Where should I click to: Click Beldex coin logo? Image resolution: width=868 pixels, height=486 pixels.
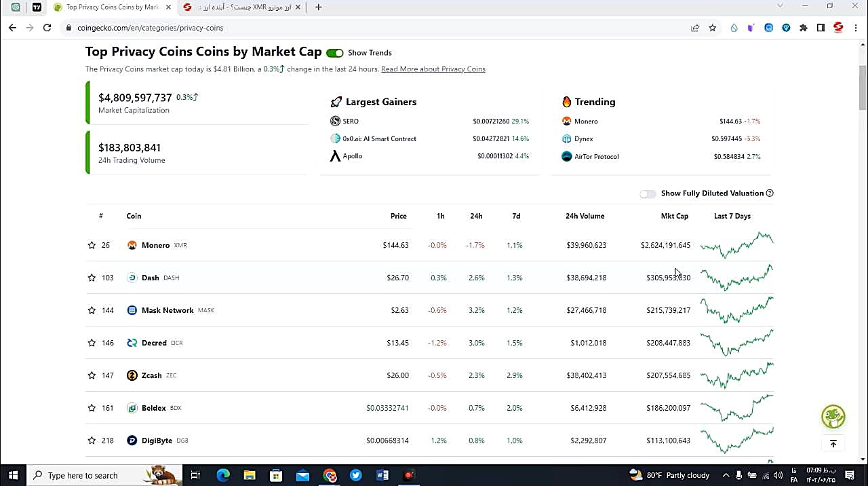[132, 408]
